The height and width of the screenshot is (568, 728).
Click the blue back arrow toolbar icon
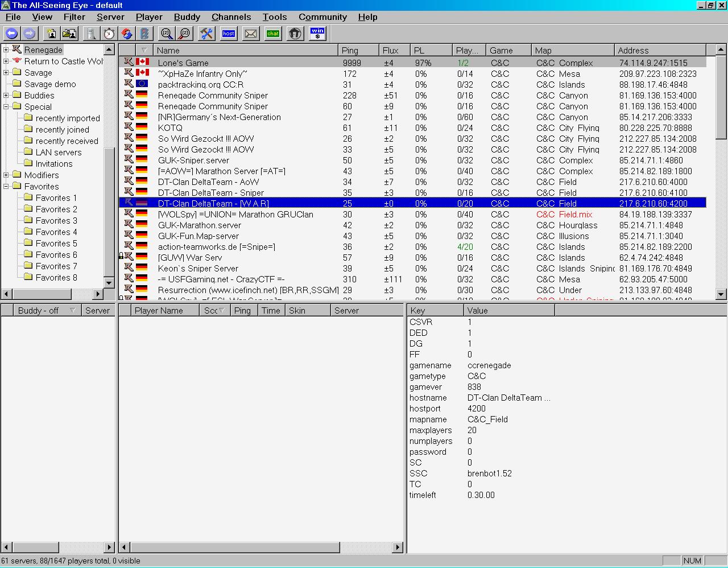point(11,34)
